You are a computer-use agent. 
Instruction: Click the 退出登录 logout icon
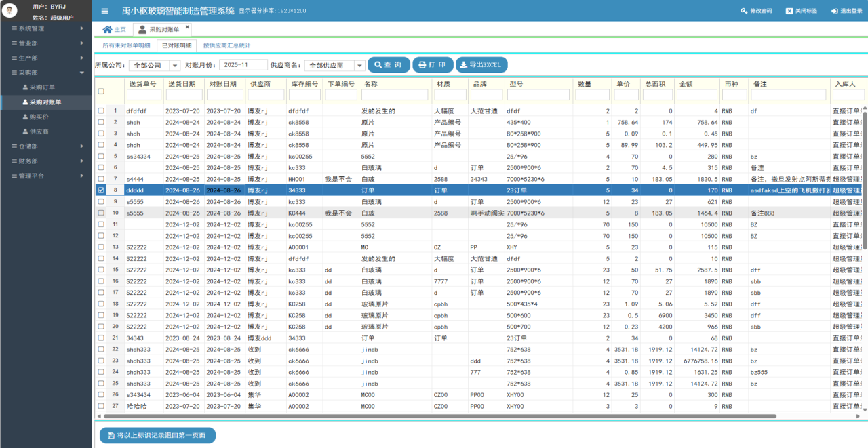pyautogui.click(x=834, y=11)
